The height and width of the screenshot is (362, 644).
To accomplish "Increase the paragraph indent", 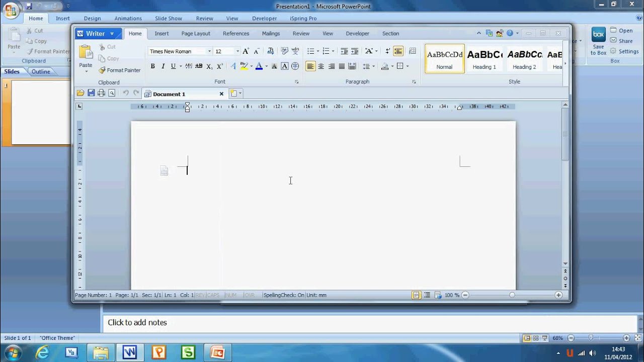I will 355,51.
